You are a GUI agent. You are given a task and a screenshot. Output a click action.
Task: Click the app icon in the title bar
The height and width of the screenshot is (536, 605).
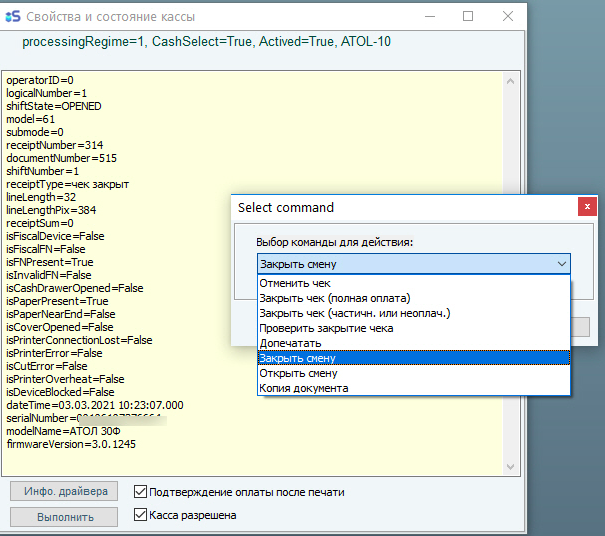[12, 17]
